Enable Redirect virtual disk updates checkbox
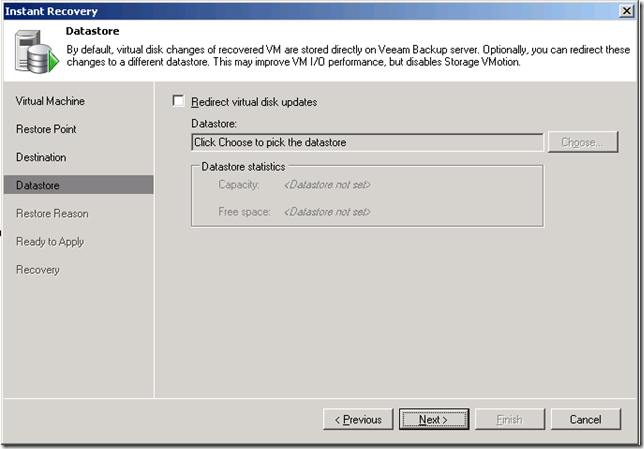 pos(179,102)
